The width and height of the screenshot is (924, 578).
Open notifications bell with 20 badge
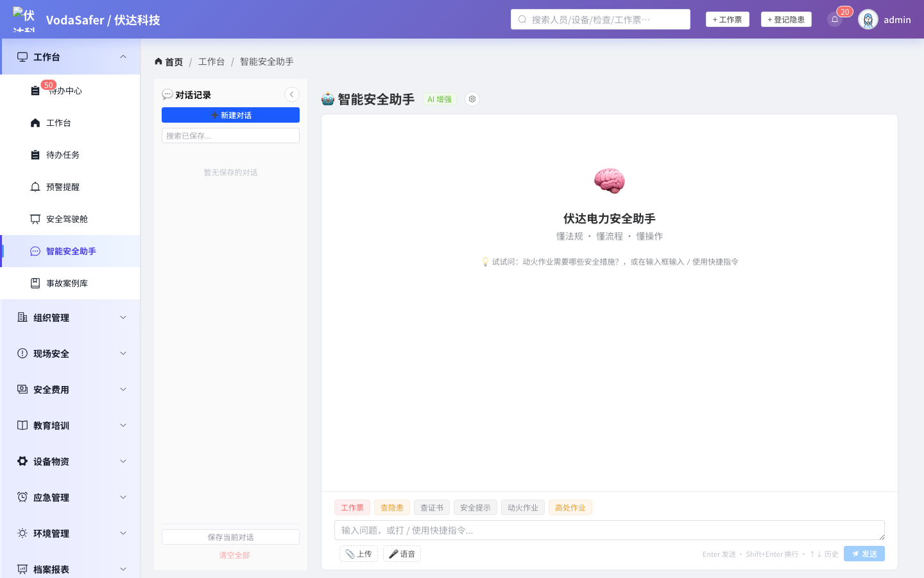point(835,19)
